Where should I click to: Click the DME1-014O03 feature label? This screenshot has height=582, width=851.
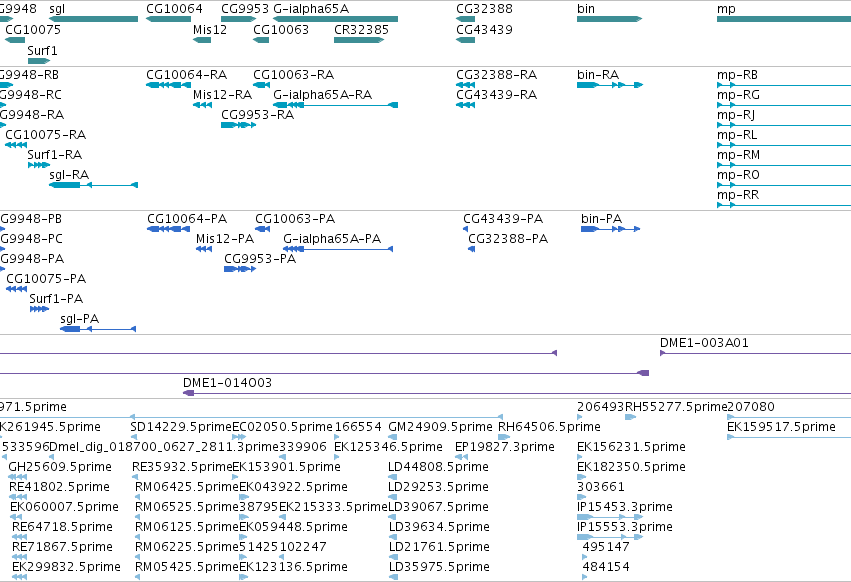click(227, 383)
